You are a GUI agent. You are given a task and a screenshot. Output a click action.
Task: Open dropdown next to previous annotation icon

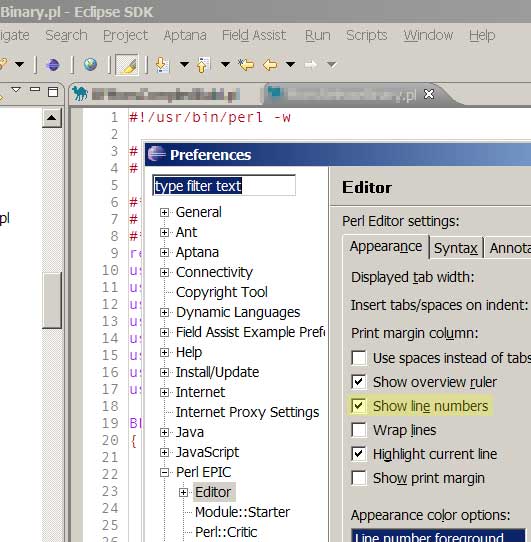coord(225,64)
